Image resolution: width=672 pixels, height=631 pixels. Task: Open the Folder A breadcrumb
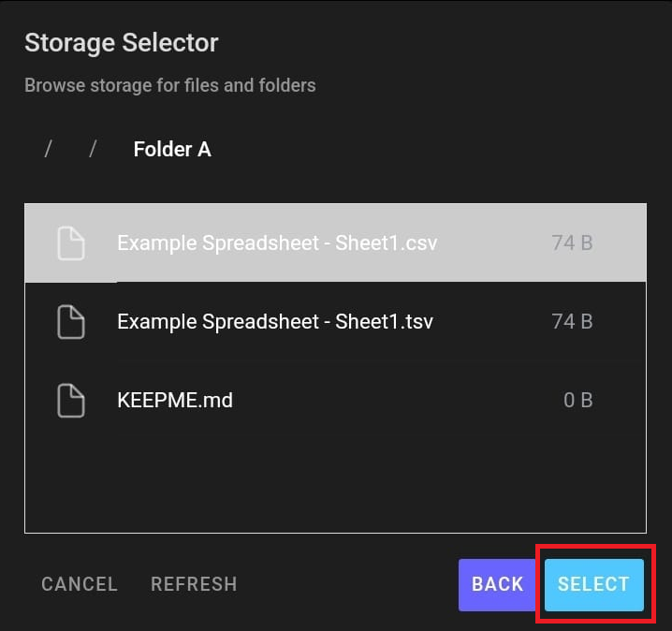(x=172, y=150)
